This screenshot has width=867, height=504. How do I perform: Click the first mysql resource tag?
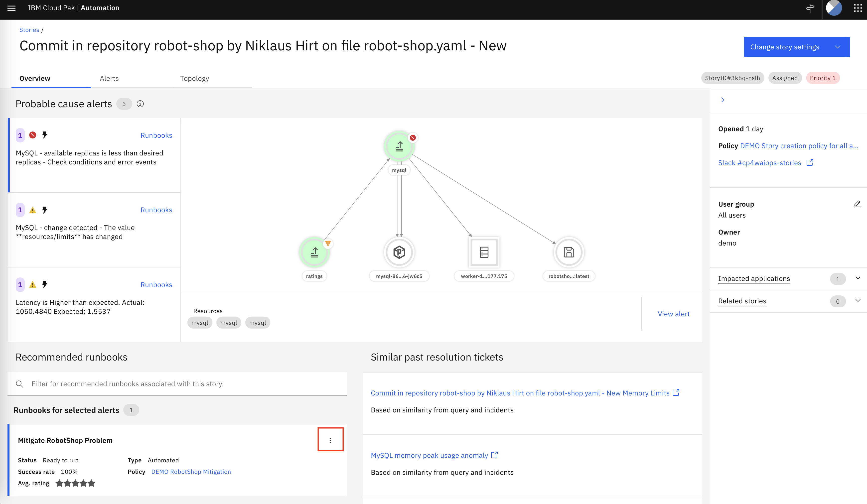pyautogui.click(x=200, y=323)
